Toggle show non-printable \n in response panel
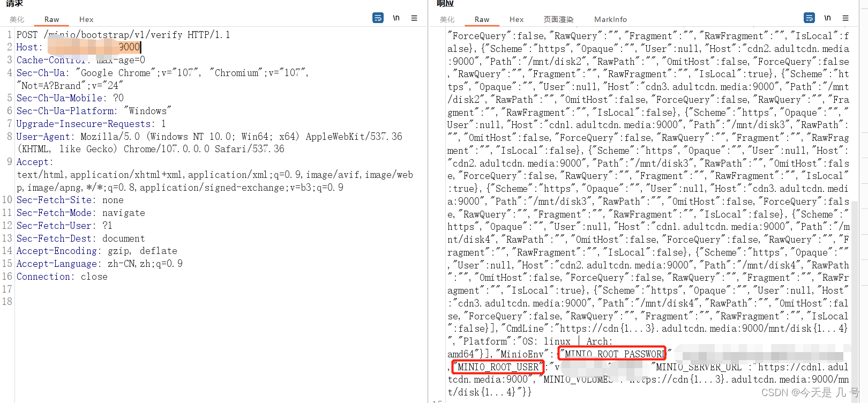The image size is (868, 403). point(827,18)
